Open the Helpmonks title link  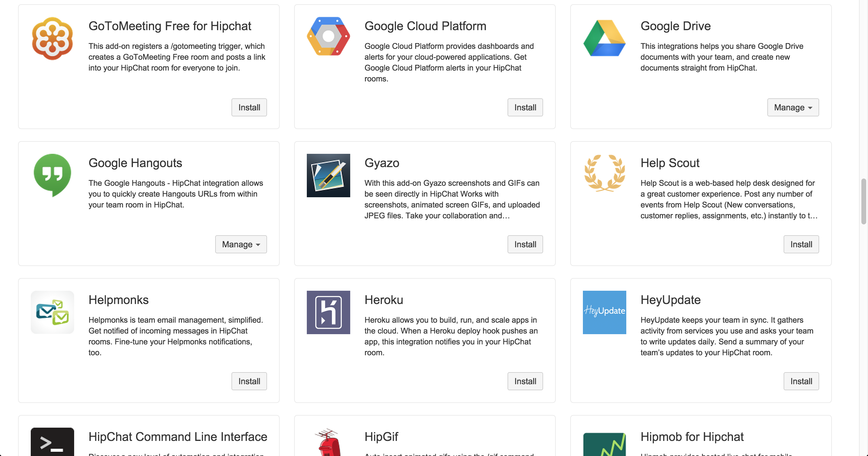point(118,300)
